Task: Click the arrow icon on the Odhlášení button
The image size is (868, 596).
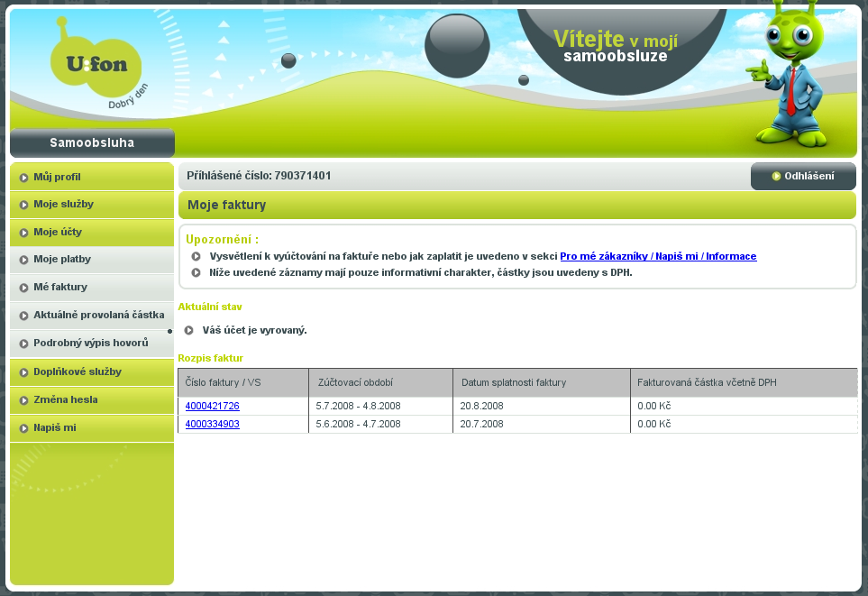Action: [x=776, y=176]
